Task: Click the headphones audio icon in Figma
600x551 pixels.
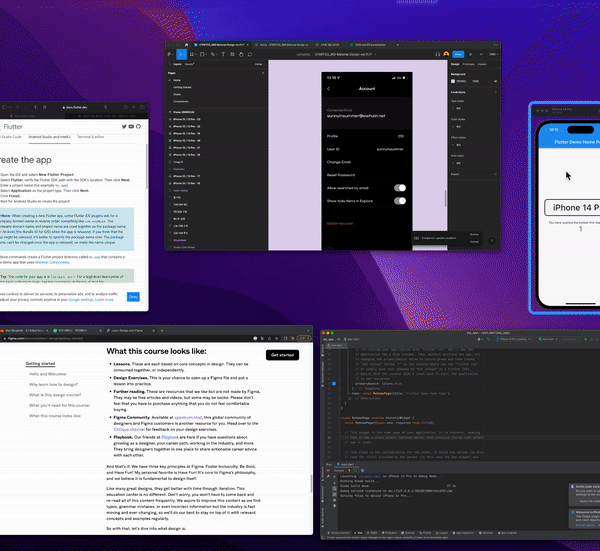Action: [437, 54]
